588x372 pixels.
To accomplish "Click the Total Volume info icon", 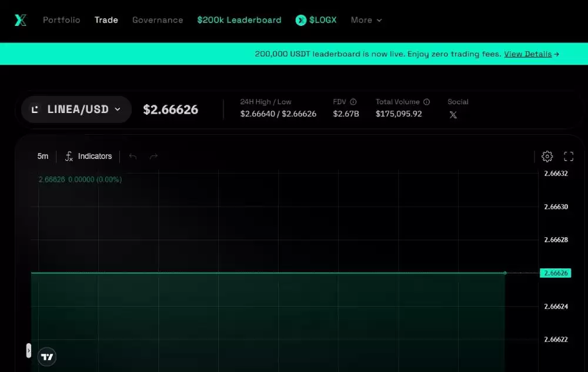I will point(427,102).
